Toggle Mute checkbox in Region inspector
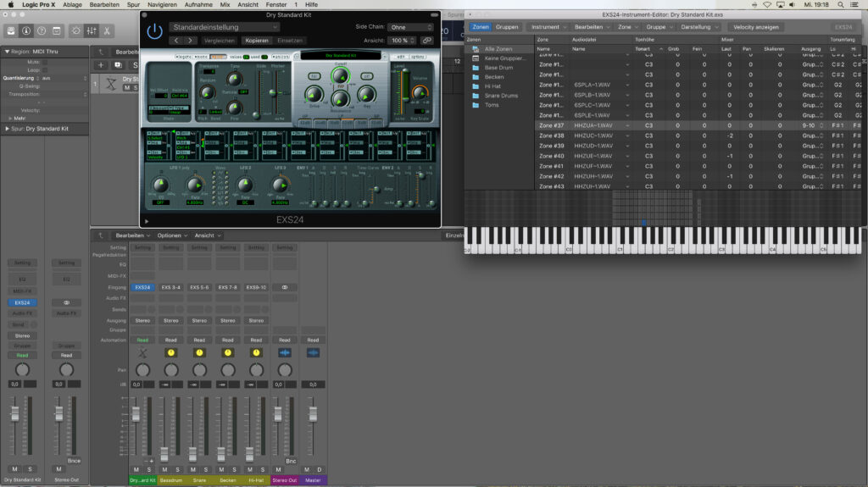The height and width of the screenshot is (487, 868). pos(45,63)
